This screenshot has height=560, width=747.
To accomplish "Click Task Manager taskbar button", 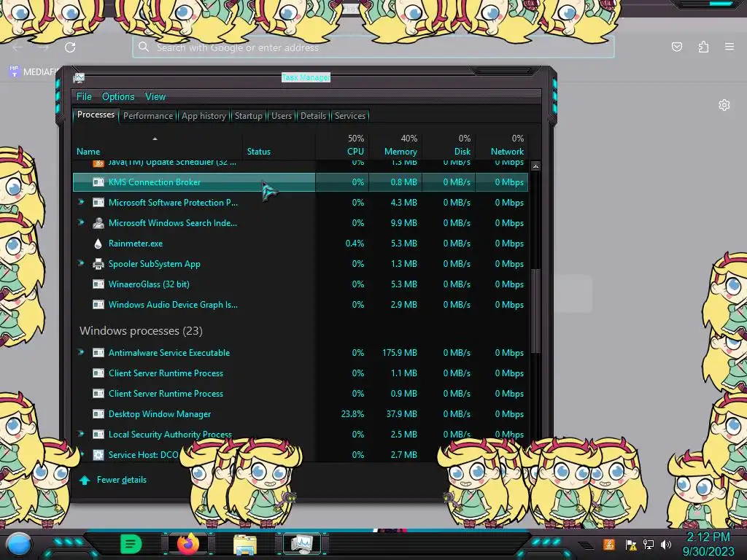I will (x=301, y=544).
